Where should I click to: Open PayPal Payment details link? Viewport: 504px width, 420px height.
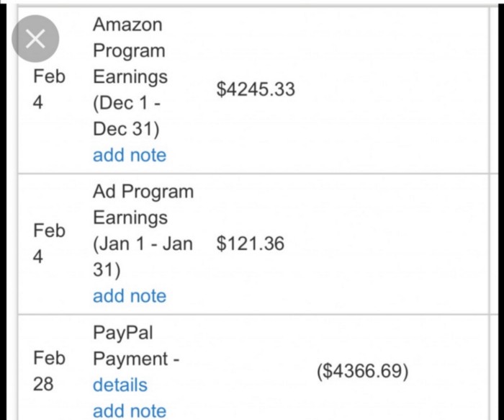[x=120, y=385]
